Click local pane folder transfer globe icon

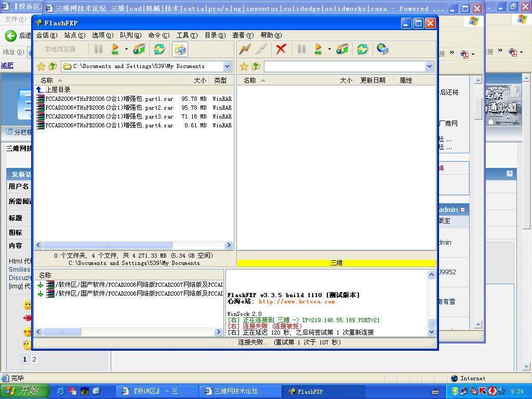tap(139, 49)
